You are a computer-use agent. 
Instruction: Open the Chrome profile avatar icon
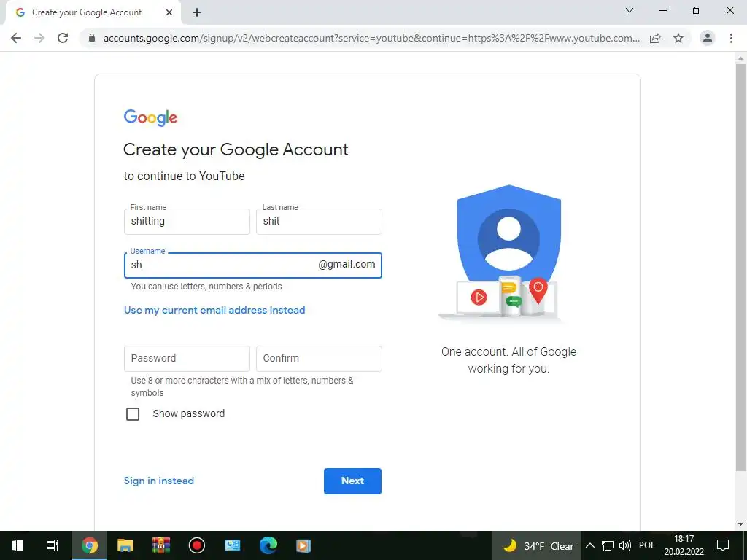point(708,38)
